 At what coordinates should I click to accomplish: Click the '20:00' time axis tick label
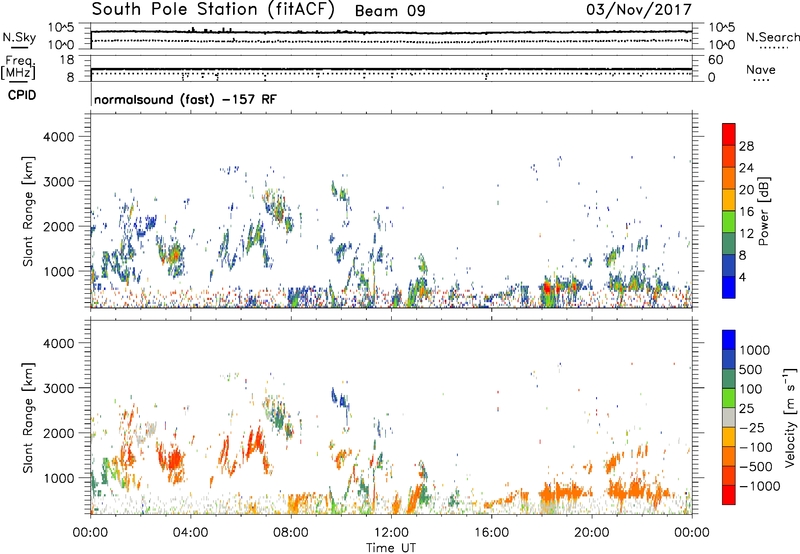(591, 533)
